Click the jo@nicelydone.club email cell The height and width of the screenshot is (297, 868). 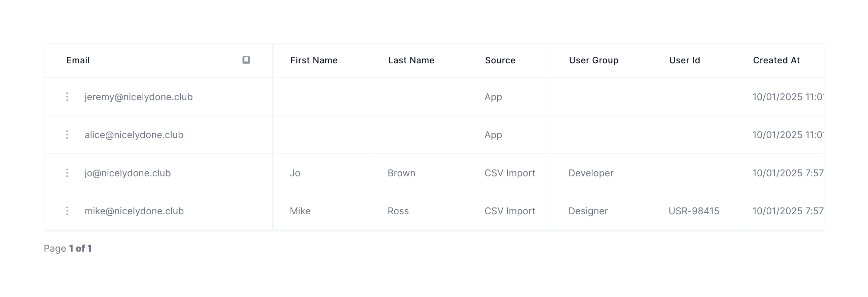pos(128,173)
